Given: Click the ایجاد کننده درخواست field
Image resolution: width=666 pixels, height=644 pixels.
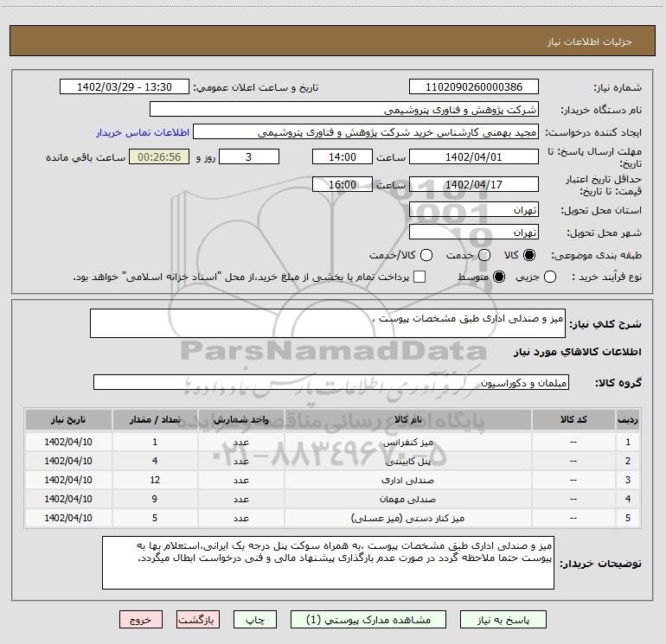Looking at the screenshot, I should tap(366, 132).
